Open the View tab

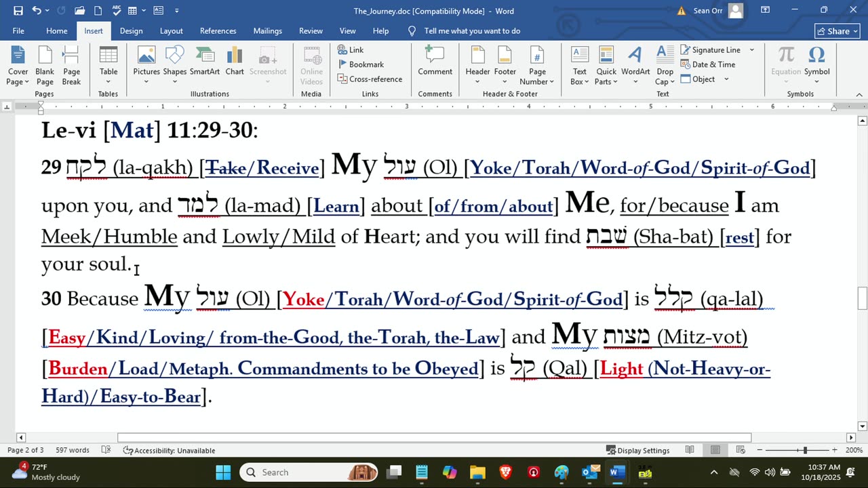point(347,31)
